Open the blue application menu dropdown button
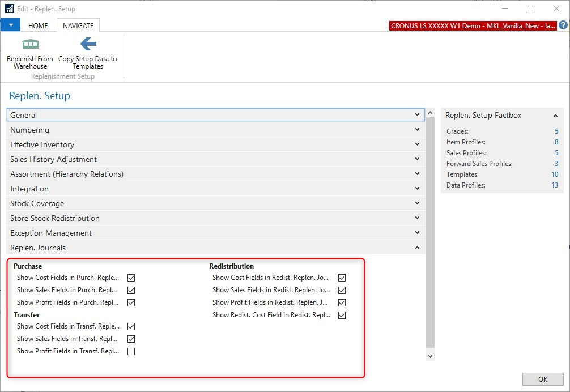570x392 pixels. click(10, 25)
